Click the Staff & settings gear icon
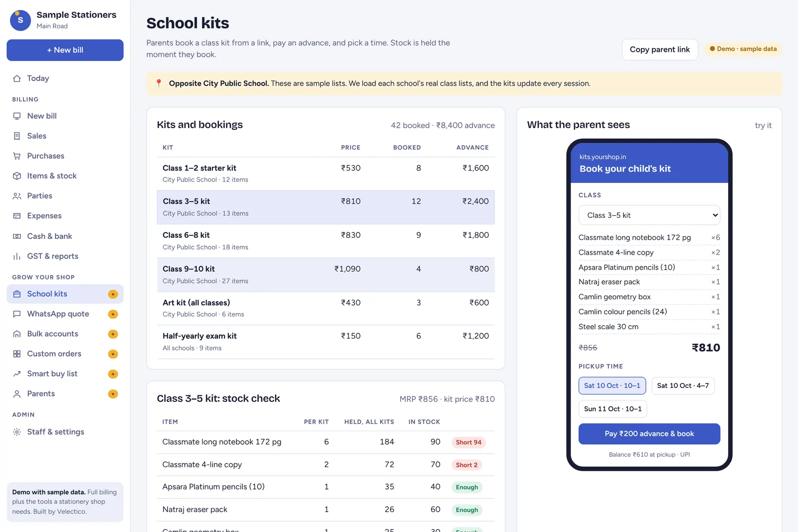This screenshot has width=798, height=532. (x=17, y=432)
